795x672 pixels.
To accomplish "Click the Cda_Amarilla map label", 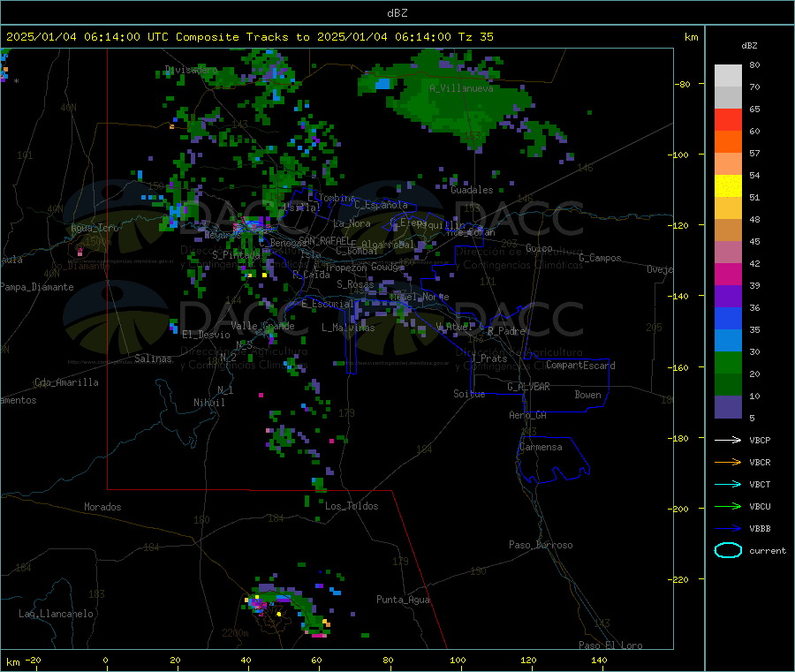I will coord(66,382).
